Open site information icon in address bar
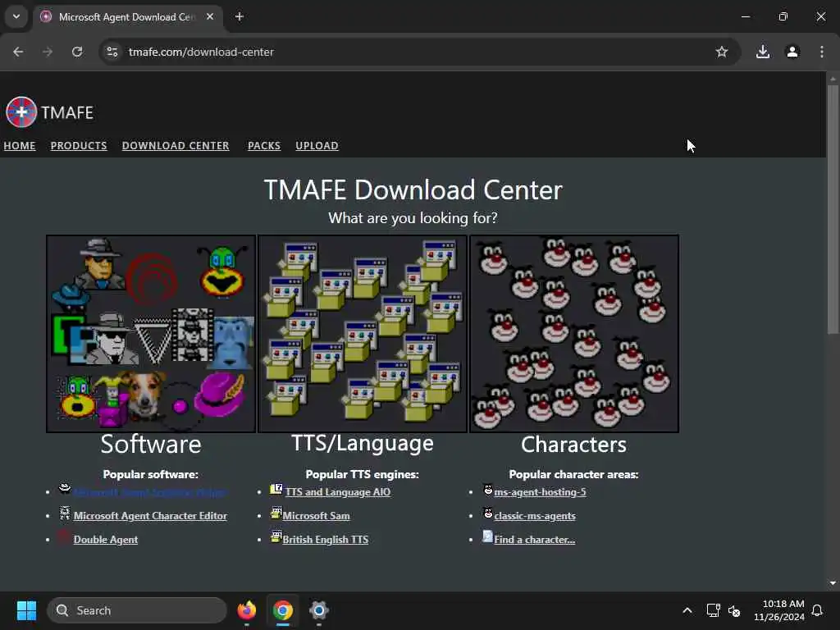 coord(112,52)
